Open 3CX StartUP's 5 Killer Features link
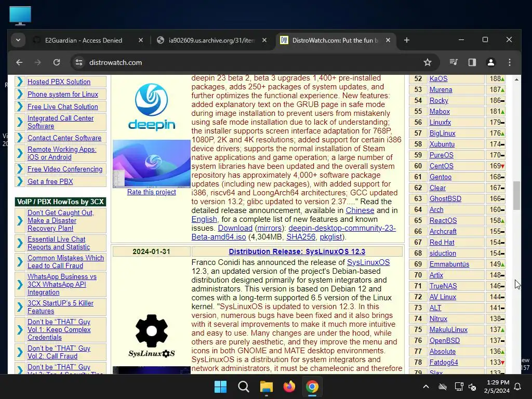Image resolution: width=532 pixels, height=399 pixels. 60,307
